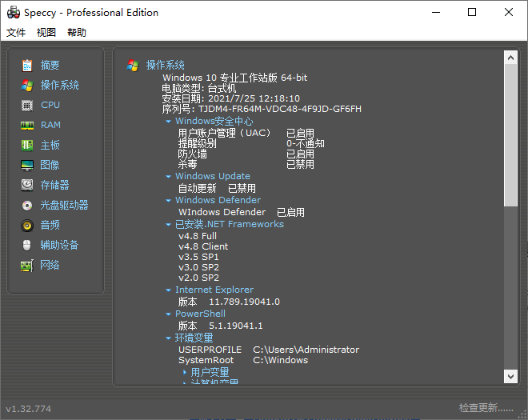The image size is (528, 420).
Task: Click the USERPROFILE C:\Users\Administrator row
Action: click(x=269, y=350)
